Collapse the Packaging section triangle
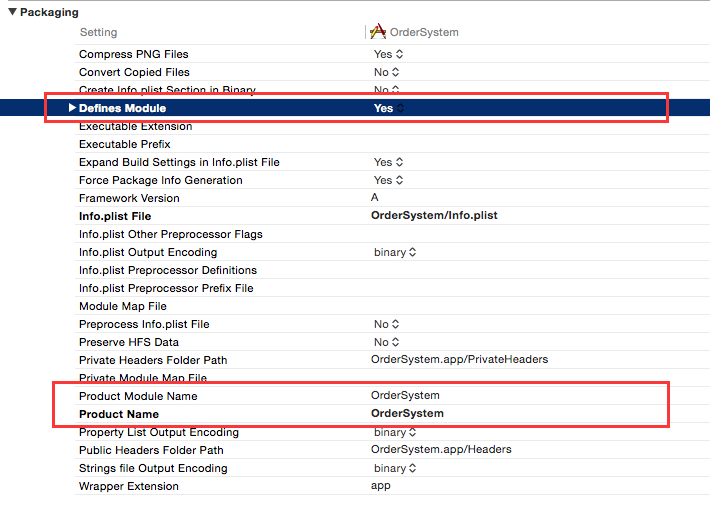 coord(13,12)
